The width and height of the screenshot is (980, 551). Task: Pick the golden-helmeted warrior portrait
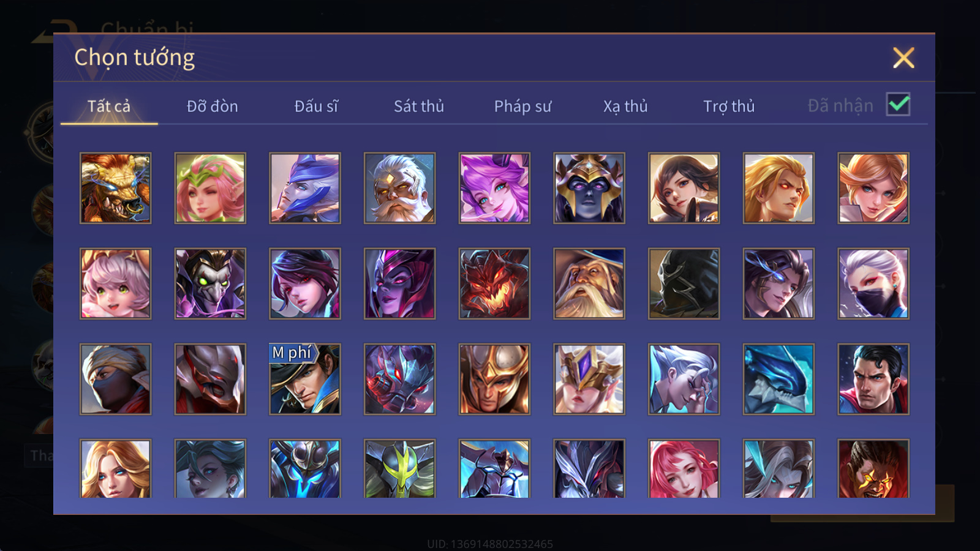click(494, 379)
